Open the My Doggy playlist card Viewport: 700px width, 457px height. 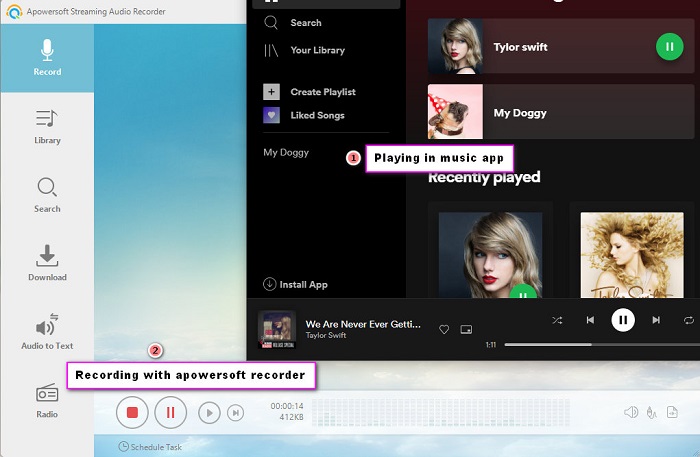click(x=561, y=112)
